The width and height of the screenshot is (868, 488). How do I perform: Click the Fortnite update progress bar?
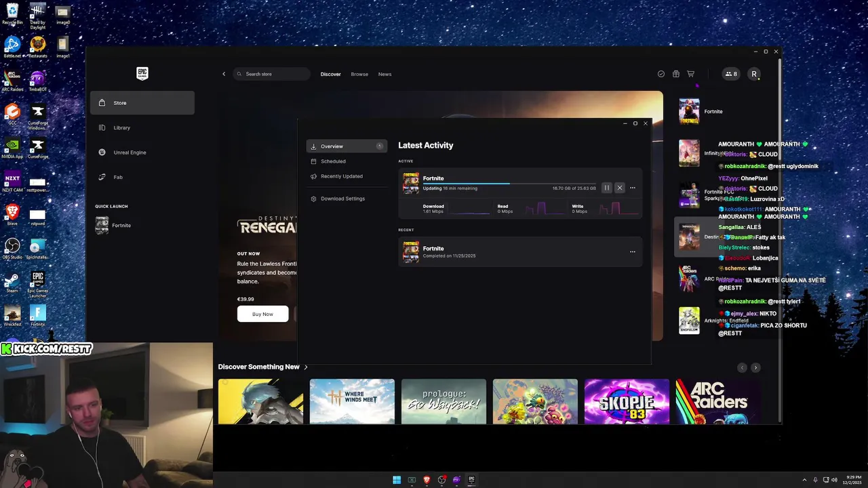[509, 183]
